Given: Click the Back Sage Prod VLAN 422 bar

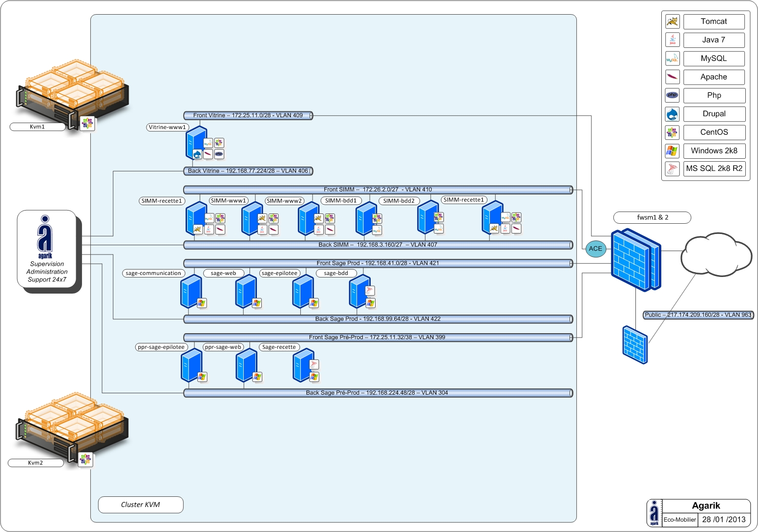Looking at the screenshot, I should click(378, 319).
